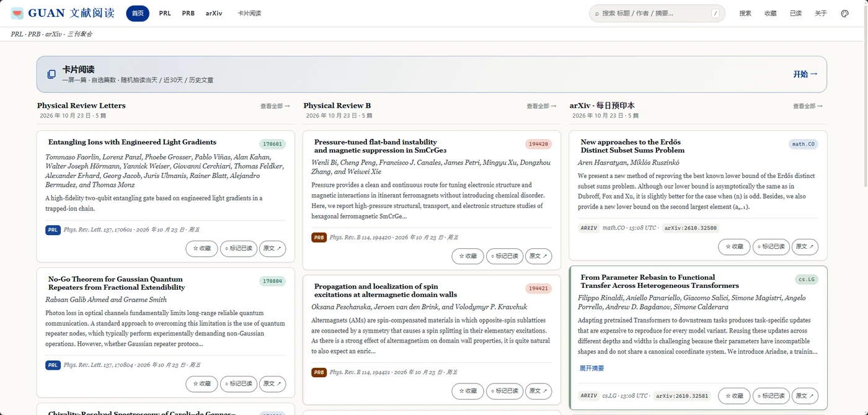Screen dimensions: 868x415
Task: Click the arXiv:2610.32580 identifier chip
Action: (x=691, y=228)
